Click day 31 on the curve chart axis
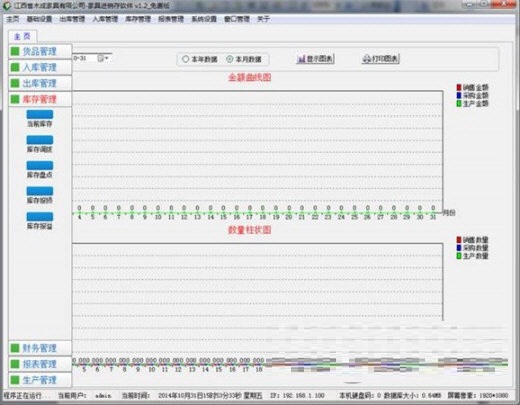 click(x=433, y=217)
